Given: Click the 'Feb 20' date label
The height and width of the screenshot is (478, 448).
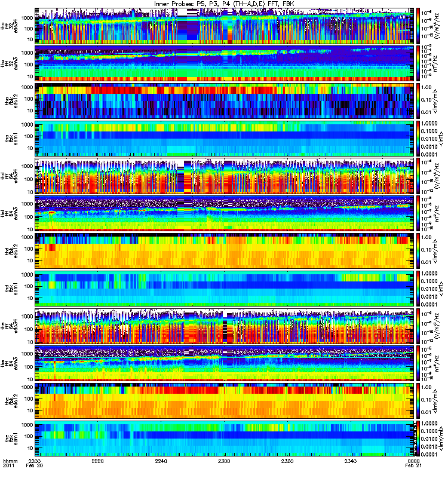Looking at the screenshot, I should click(35, 466).
